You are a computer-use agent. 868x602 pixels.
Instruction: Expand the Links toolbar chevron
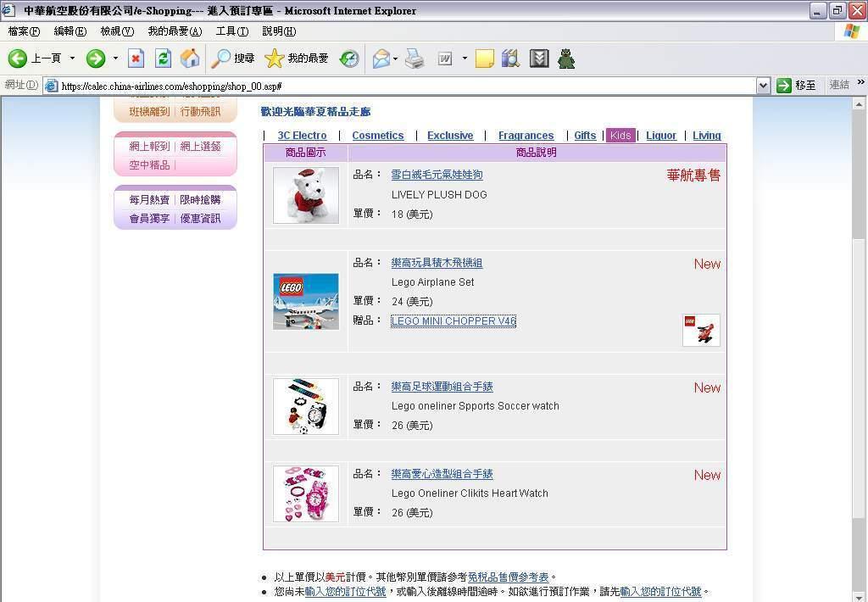[861, 82]
